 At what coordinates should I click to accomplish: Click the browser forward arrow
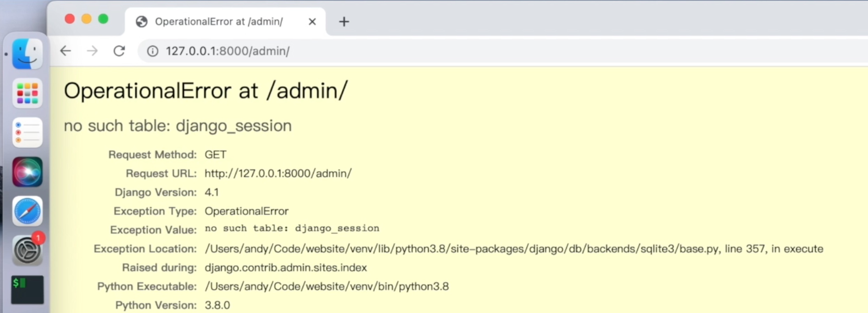[92, 51]
